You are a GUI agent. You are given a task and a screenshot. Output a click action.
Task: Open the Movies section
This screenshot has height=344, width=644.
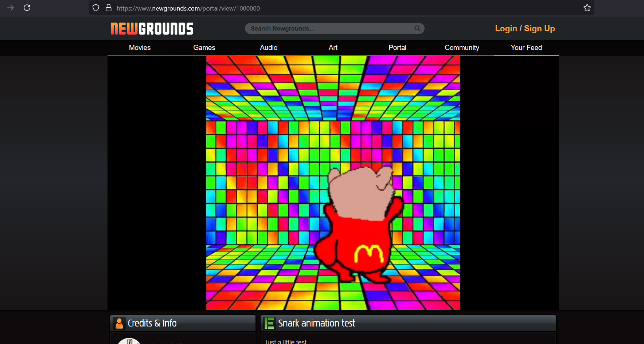(x=140, y=48)
